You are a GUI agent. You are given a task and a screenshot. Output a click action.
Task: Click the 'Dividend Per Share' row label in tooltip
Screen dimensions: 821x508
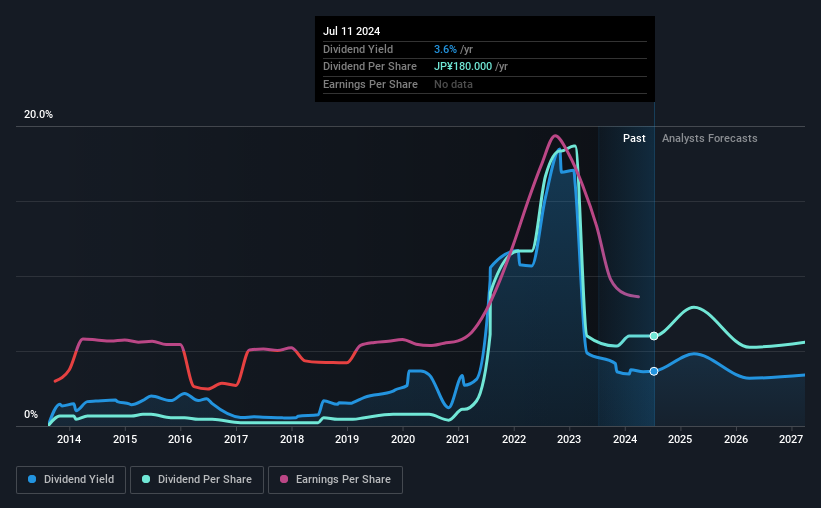tap(370, 67)
